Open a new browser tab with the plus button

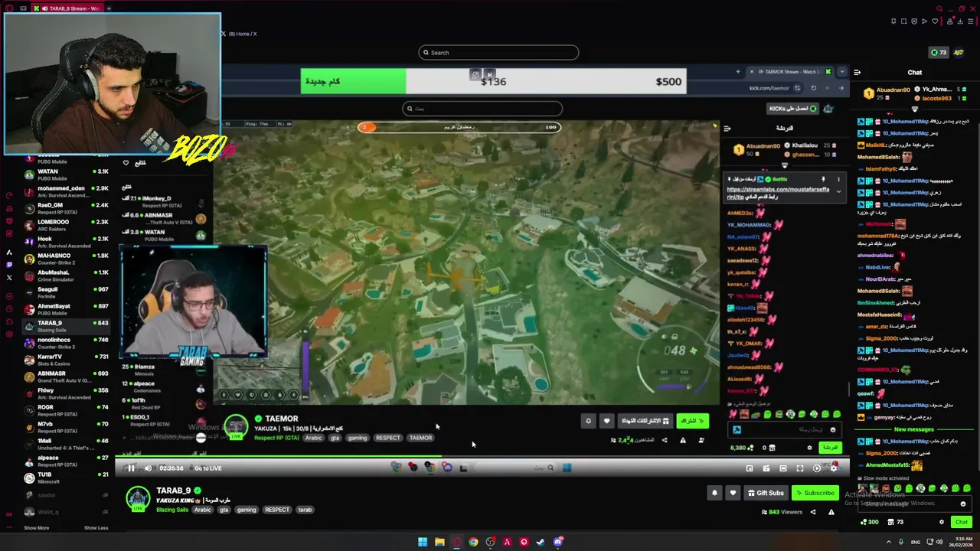point(109,8)
